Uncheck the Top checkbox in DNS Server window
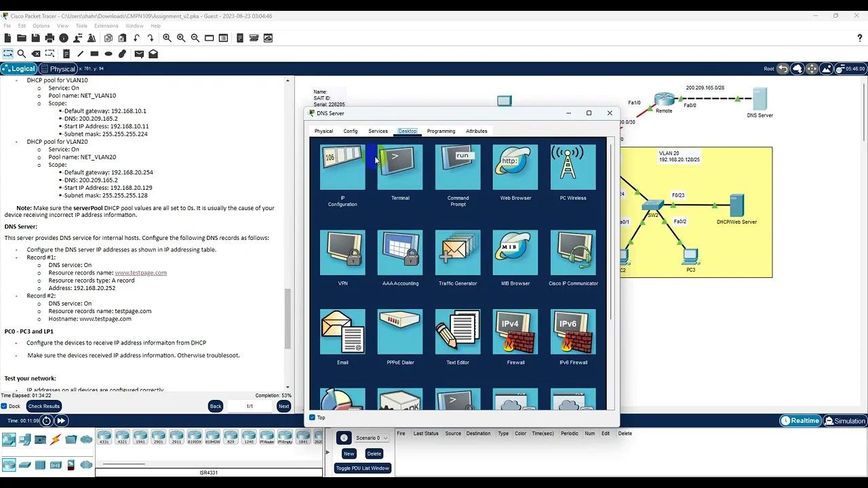 tap(311, 418)
